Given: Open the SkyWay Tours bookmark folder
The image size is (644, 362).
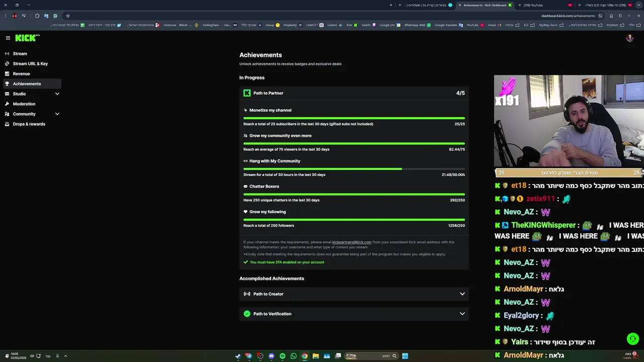Looking at the screenshot, I should [551, 25].
